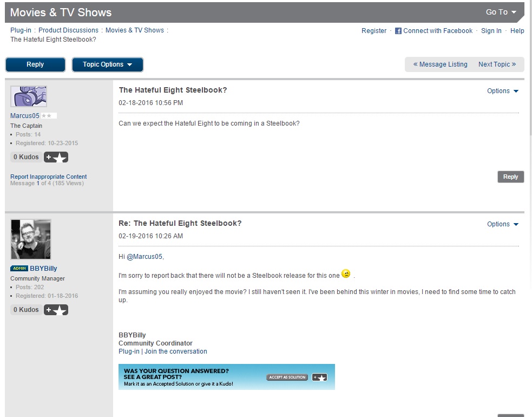Click the Facebook logo icon
The height and width of the screenshot is (417, 532).
point(398,31)
